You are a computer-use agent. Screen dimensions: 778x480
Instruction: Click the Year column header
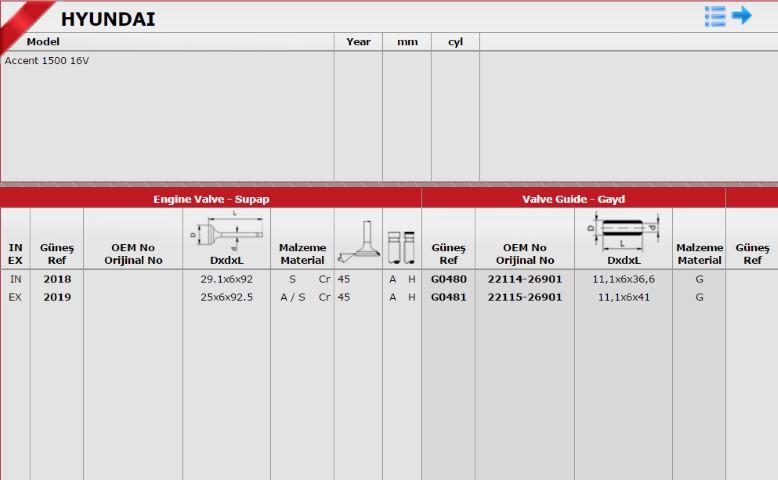point(358,42)
